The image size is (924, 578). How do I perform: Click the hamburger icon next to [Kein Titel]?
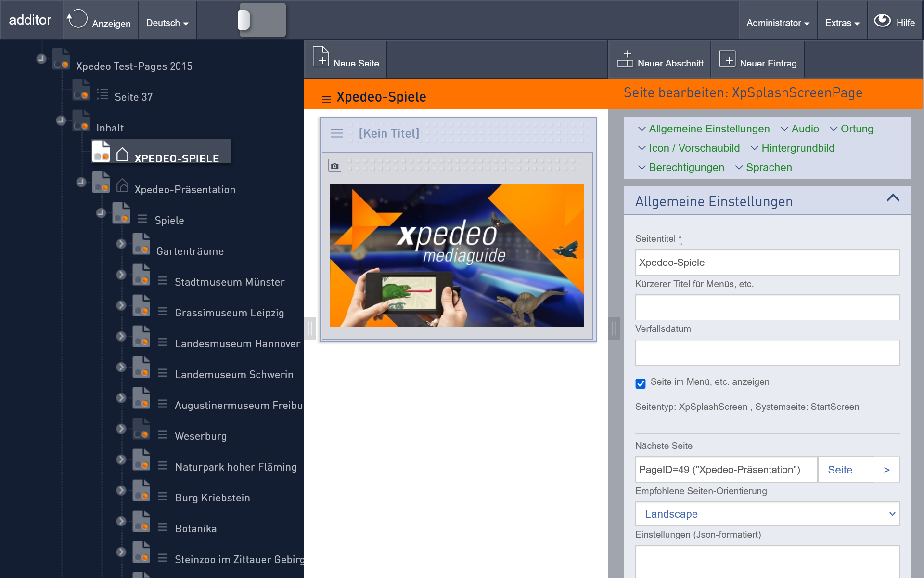[337, 133]
